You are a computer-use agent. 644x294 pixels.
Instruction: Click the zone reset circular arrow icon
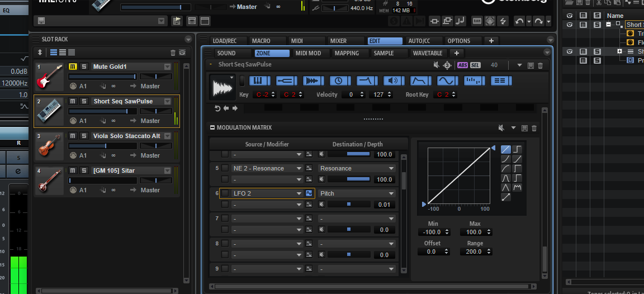click(217, 108)
